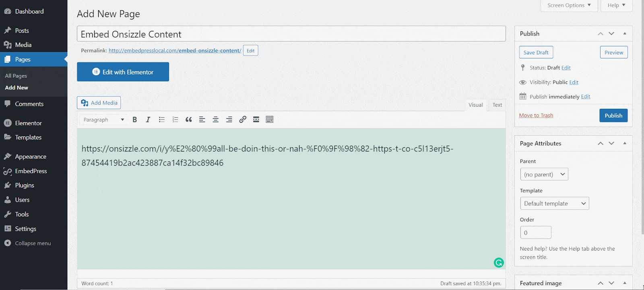Move Page Attributes box down
Viewport: 644px width, 290px height.
[611, 143]
